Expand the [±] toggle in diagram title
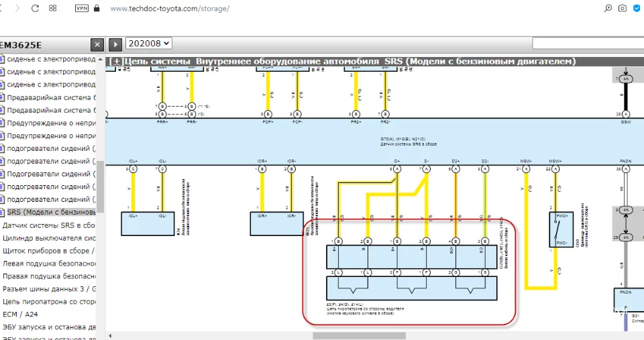644x340 pixels. (x=116, y=61)
